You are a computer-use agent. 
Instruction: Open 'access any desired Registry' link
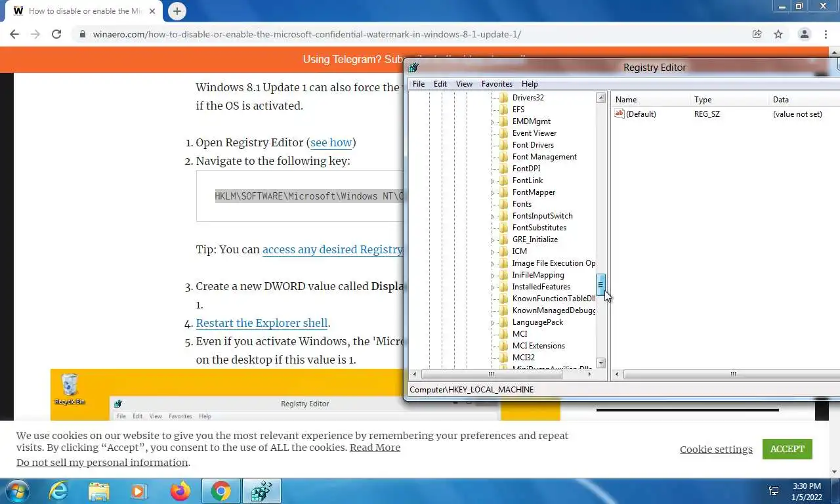coord(332,249)
